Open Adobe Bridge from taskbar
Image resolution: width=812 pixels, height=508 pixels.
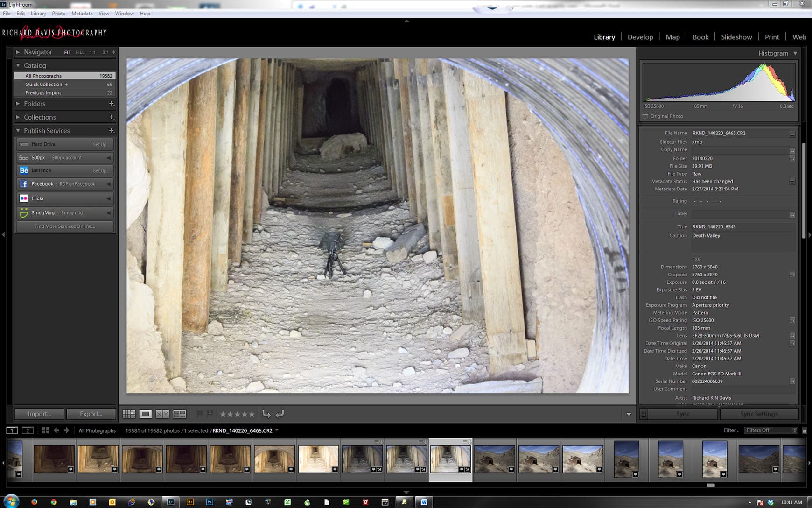[x=190, y=502]
